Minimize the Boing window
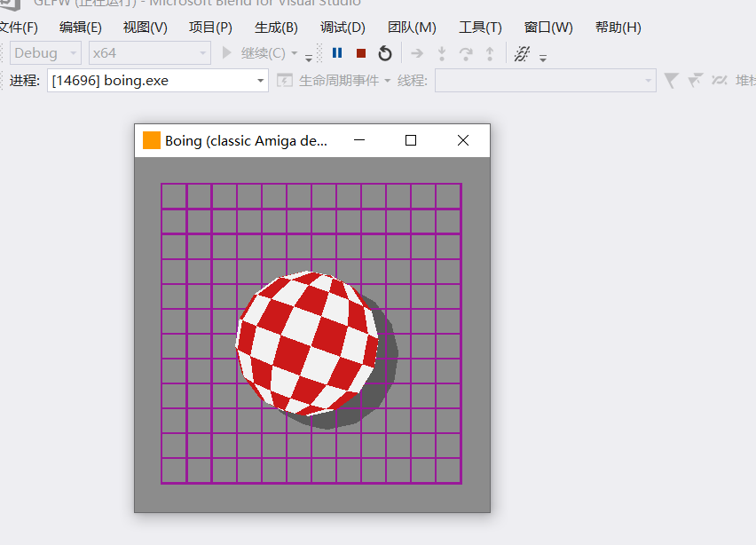 click(x=359, y=140)
